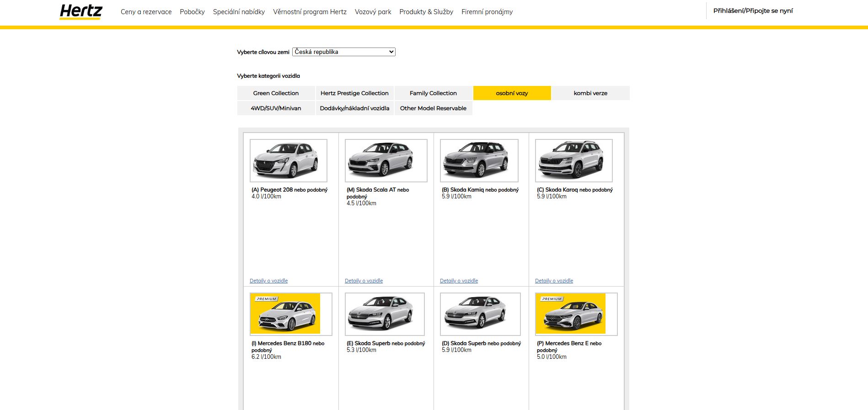Click the (E) Skoda Superb car image
This screenshot has height=410, width=868.
pyautogui.click(x=385, y=314)
